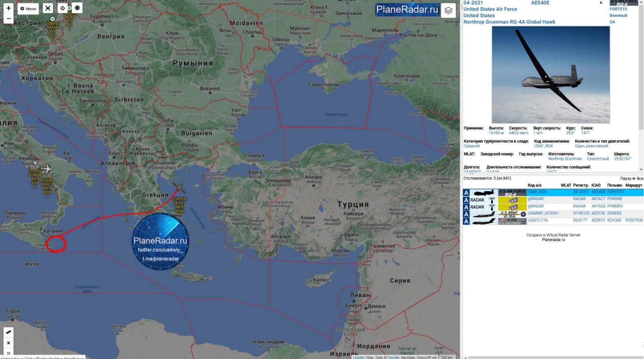Click the radar tower icon in FFMGRO row
The image size is (644, 359).
491,207
